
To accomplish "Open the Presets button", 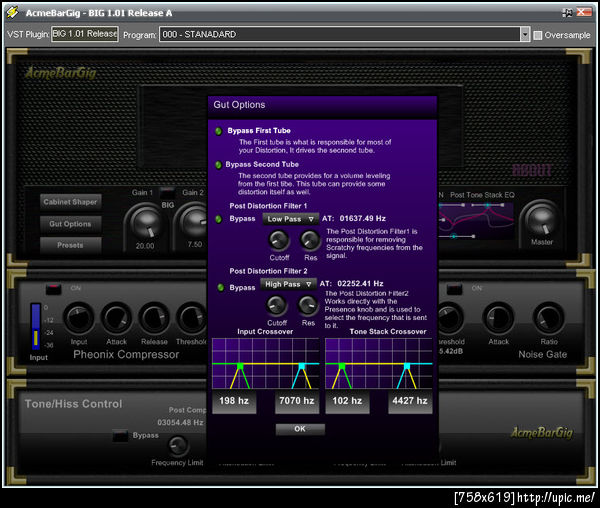I will 70,245.
